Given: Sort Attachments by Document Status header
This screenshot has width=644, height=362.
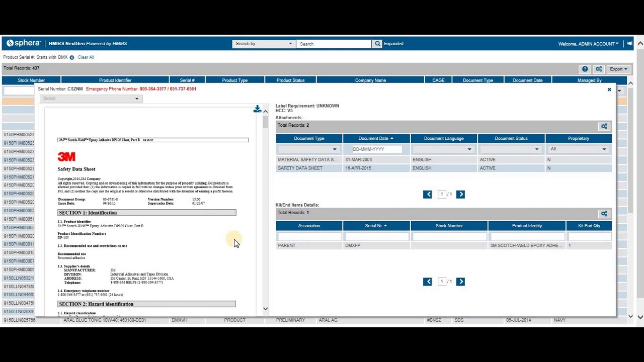Looking at the screenshot, I should coord(511,138).
